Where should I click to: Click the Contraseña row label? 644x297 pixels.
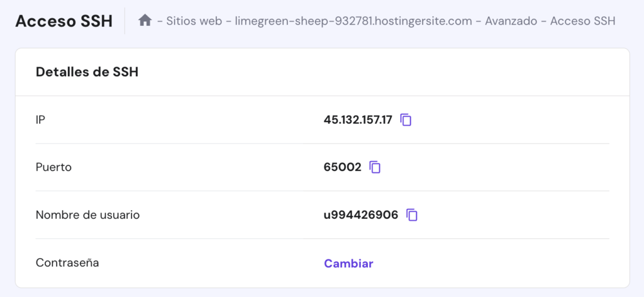67,263
